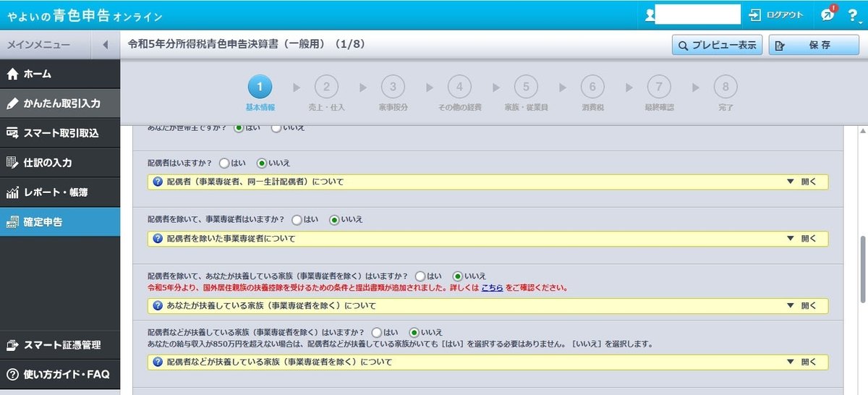This screenshot has height=395, width=868.
Task: Click the スマート取引取込 sidebar icon
Action: point(12,133)
